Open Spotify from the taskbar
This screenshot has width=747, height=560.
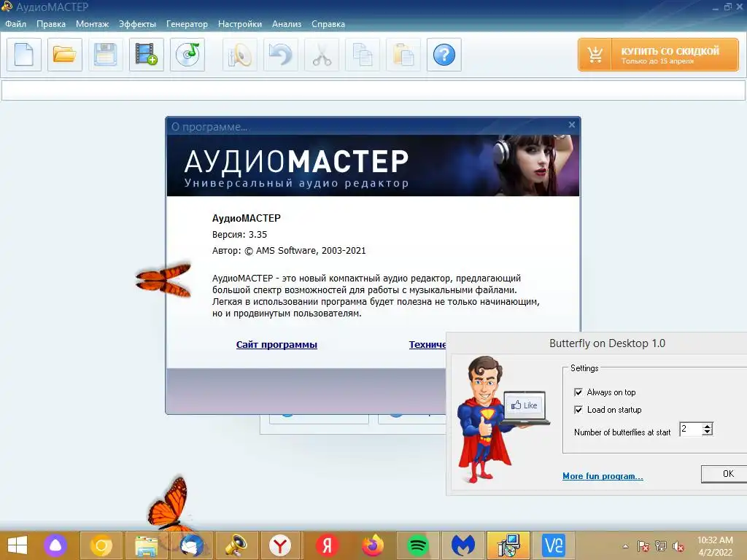(x=418, y=545)
